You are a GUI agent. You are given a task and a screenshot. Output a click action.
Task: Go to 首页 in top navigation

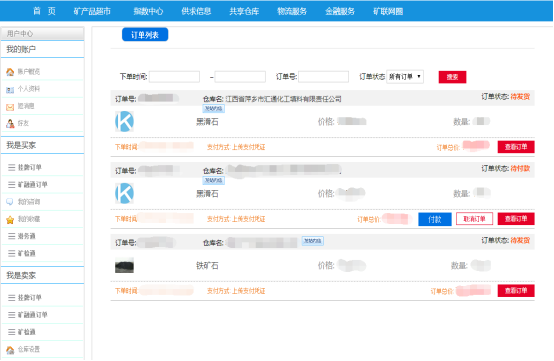point(45,11)
